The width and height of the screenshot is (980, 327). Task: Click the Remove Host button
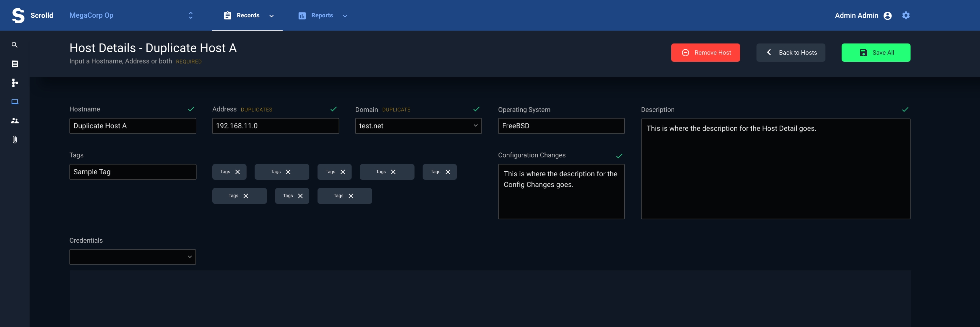(705, 53)
